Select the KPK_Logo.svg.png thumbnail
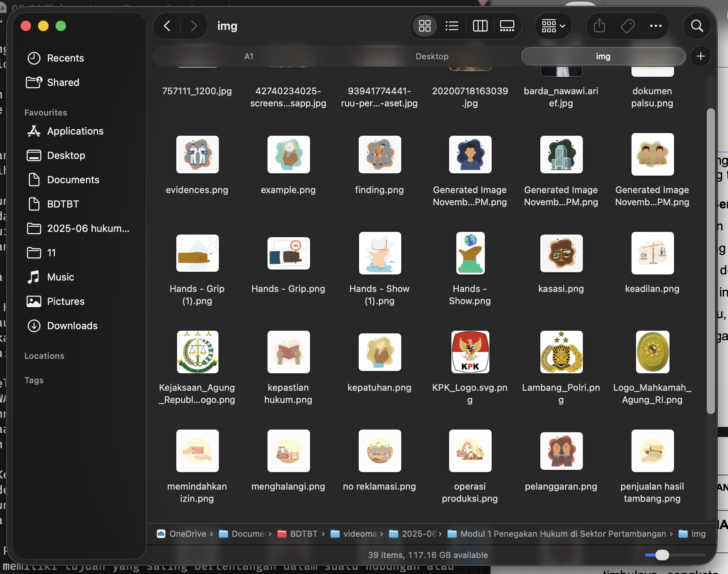The height and width of the screenshot is (574, 728). [470, 352]
